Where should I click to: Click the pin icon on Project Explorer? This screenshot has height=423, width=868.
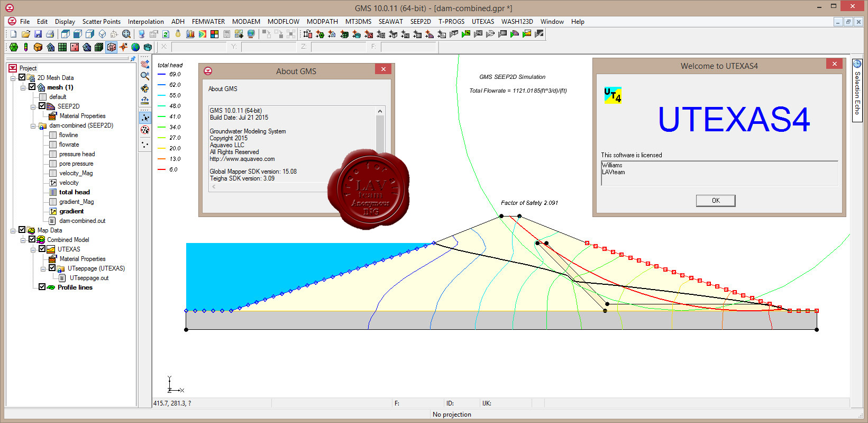[x=133, y=59]
